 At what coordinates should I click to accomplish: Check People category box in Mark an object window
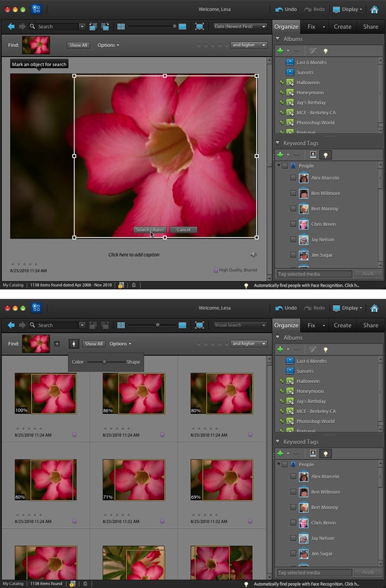click(285, 166)
